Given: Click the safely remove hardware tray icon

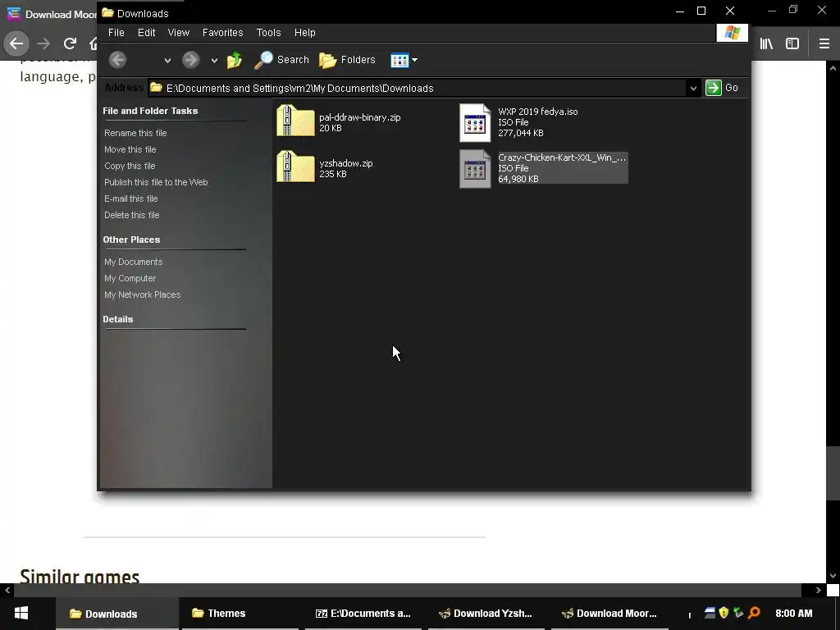Looking at the screenshot, I should click(739, 612).
